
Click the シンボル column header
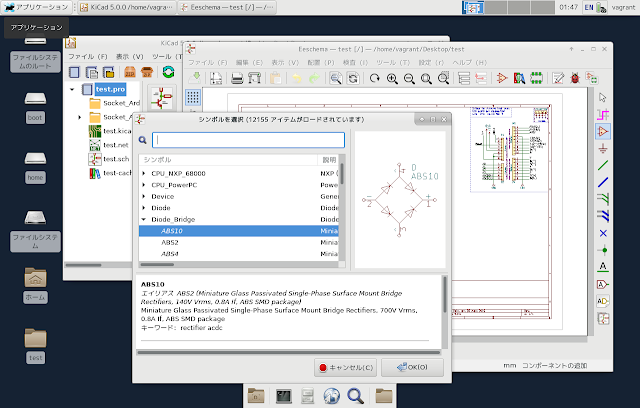pyautogui.click(x=228, y=160)
